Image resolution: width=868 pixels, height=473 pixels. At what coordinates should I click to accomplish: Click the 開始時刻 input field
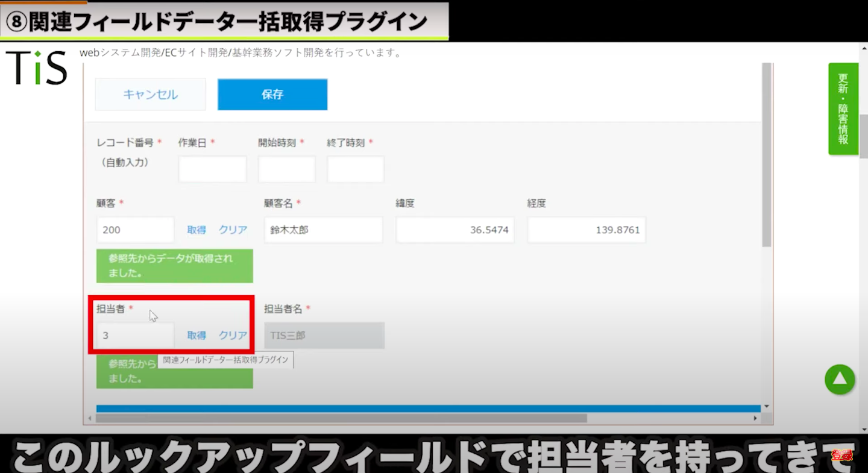coord(286,169)
